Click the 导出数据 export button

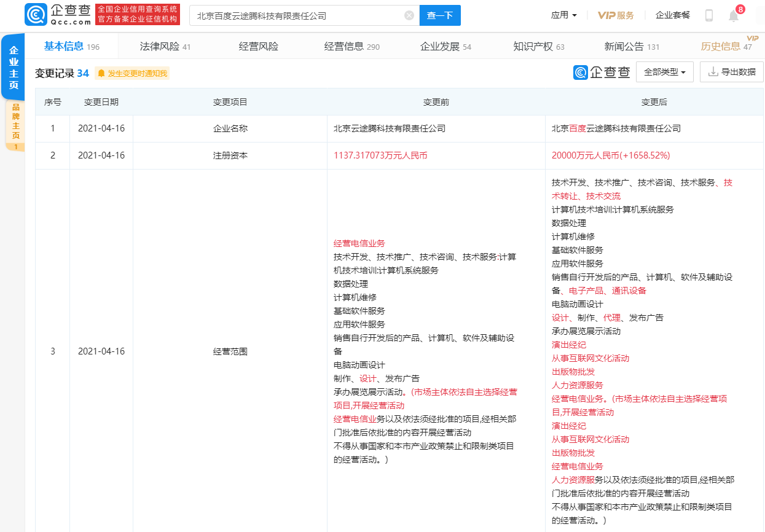[x=732, y=72]
